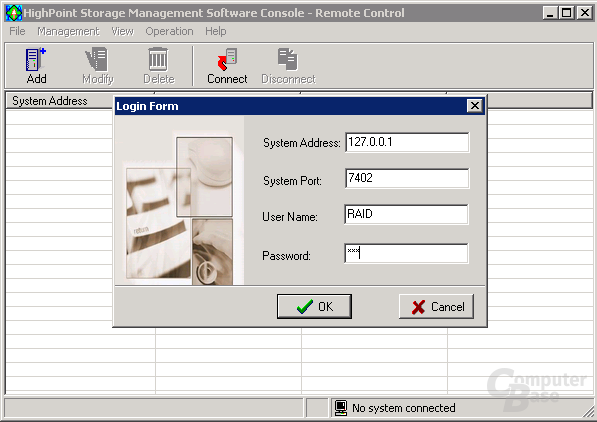Open the File menu

[17, 31]
